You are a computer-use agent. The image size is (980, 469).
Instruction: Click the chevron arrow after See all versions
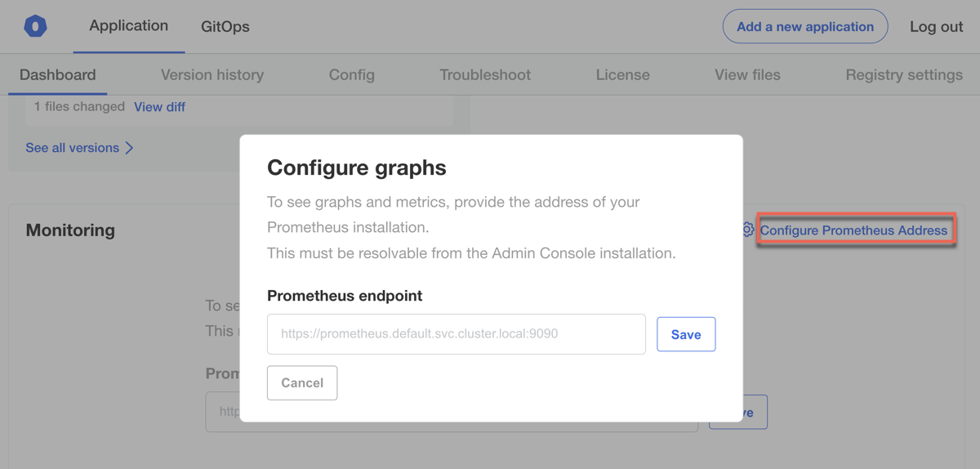click(x=129, y=148)
